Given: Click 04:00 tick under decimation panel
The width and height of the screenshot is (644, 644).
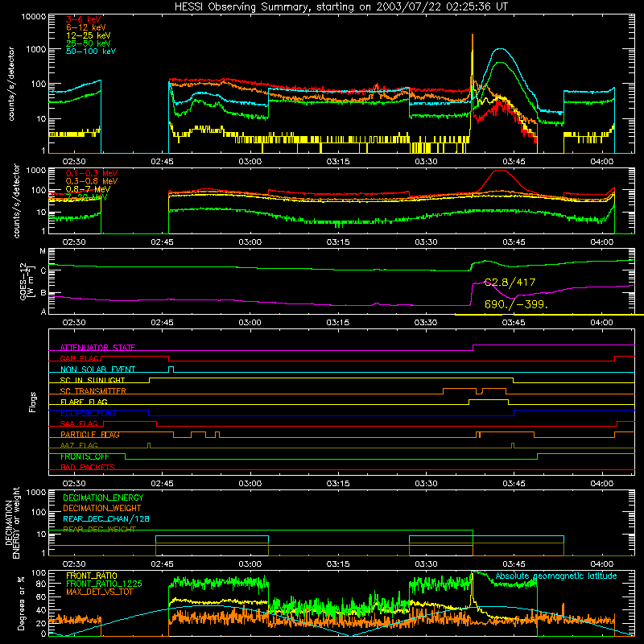Looking at the screenshot, I should 601,564.
